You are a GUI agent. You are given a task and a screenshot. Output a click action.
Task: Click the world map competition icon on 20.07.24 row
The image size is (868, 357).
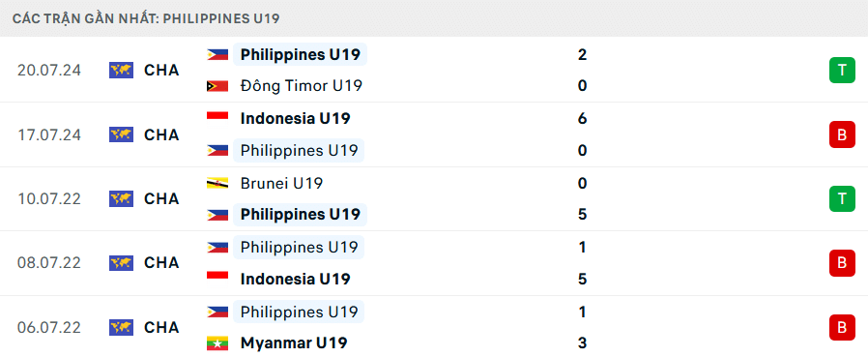(121, 71)
